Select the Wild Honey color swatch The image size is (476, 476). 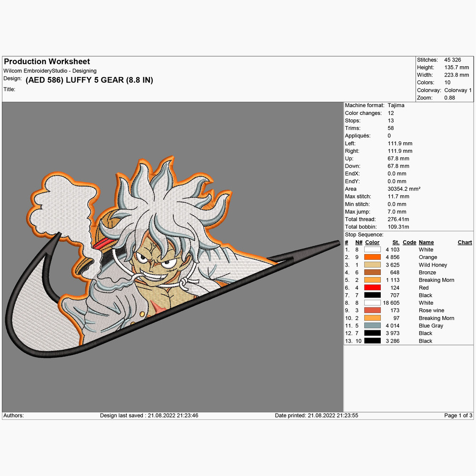point(372,265)
